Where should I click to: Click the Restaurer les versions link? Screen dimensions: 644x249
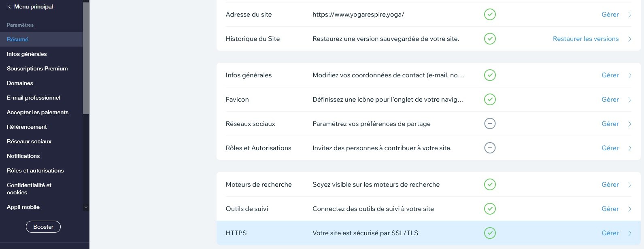point(585,39)
